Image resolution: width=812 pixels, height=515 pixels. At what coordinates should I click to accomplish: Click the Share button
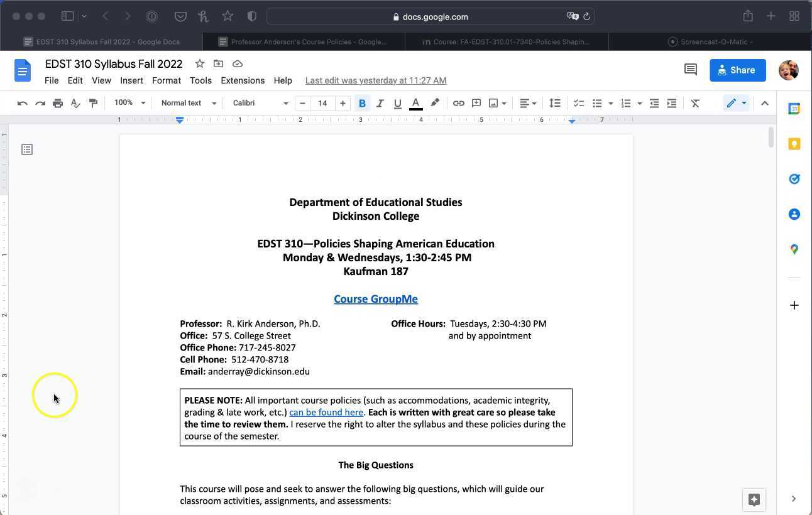tap(737, 70)
